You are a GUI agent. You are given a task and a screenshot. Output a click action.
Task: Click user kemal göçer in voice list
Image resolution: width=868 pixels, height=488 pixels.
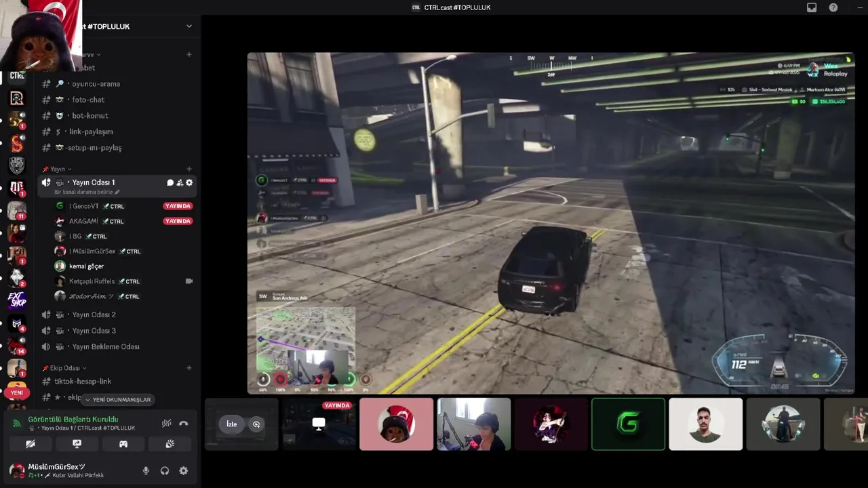(86, 266)
